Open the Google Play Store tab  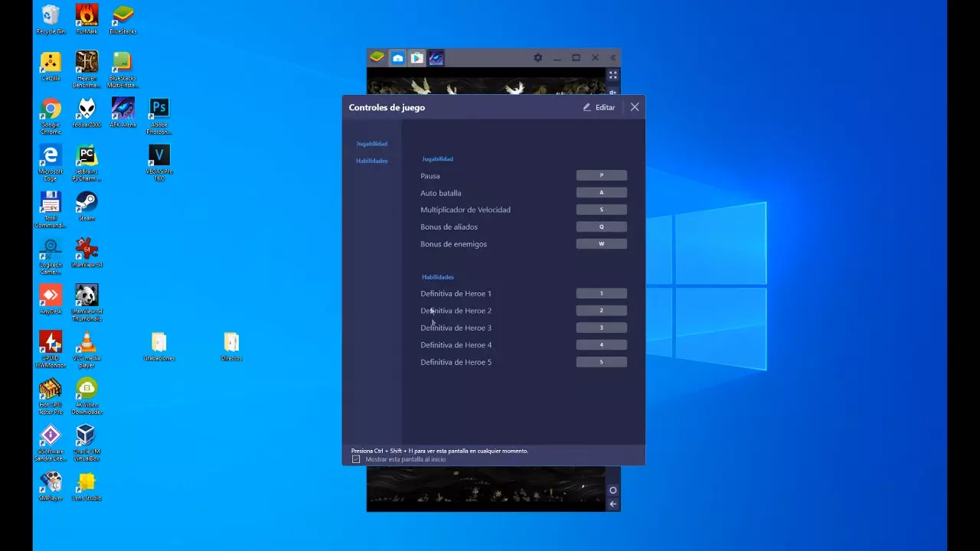[416, 58]
